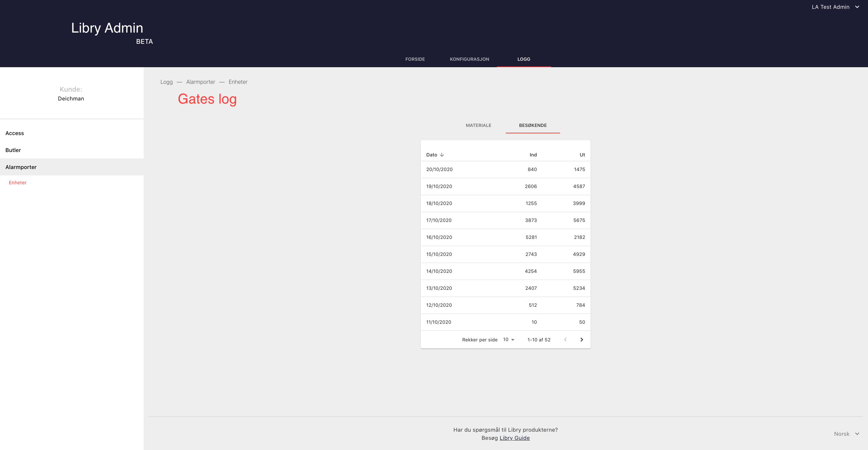Go to the Forside navigation tab
This screenshot has height=450, width=868.
tap(415, 59)
